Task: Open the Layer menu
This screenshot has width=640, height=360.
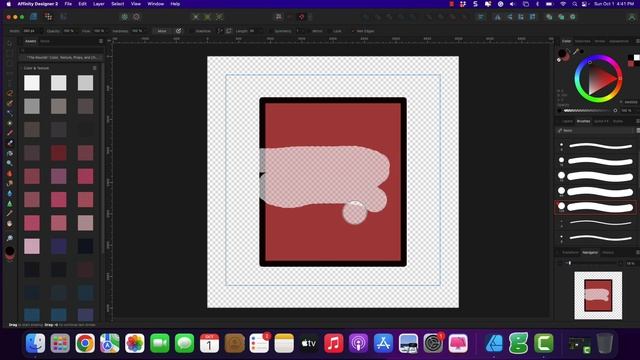Action: click(99, 4)
